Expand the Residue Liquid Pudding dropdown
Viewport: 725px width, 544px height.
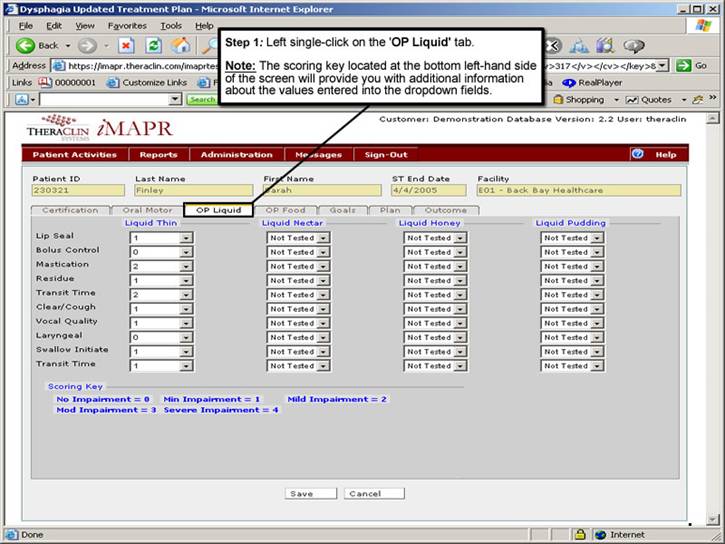point(596,280)
